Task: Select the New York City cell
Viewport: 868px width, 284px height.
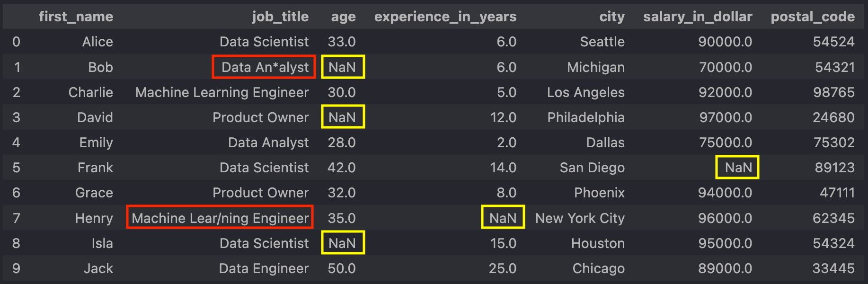Action: point(580,218)
